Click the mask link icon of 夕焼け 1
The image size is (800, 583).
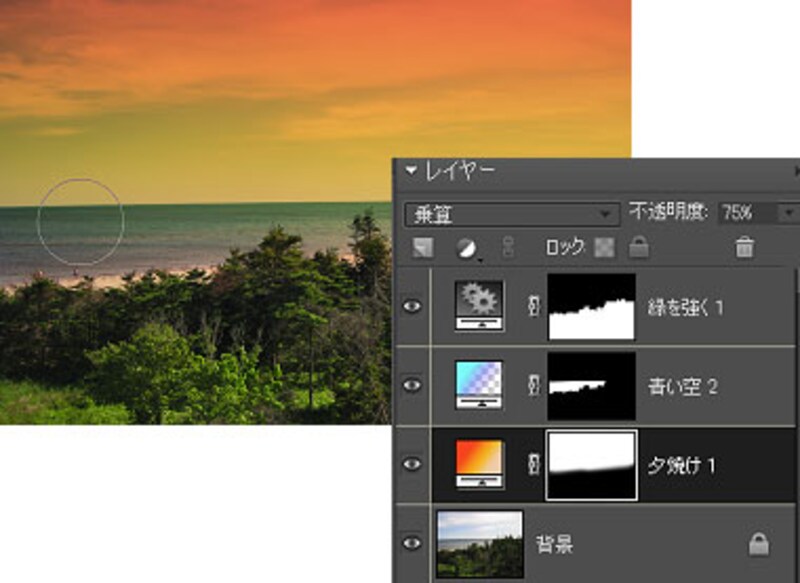pos(533,464)
